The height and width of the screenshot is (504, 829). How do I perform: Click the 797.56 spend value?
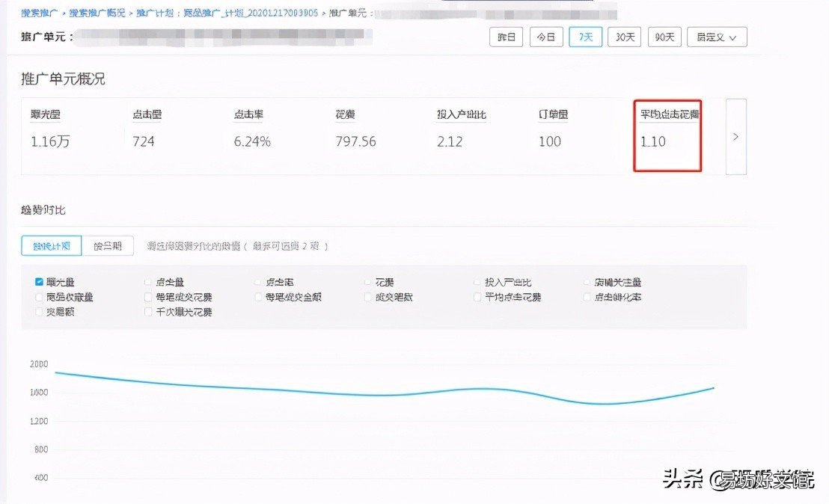click(356, 141)
